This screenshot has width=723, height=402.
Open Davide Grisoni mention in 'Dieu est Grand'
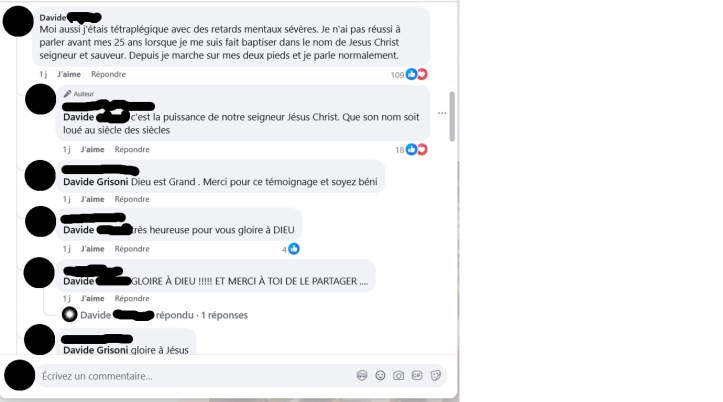(95, 182)
